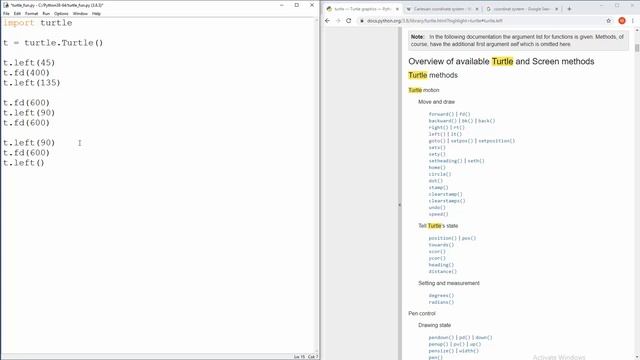Viewport: 640px width, 360px height.
Task: Open the setheading() documentation link
Action: (x=446, y=161)
